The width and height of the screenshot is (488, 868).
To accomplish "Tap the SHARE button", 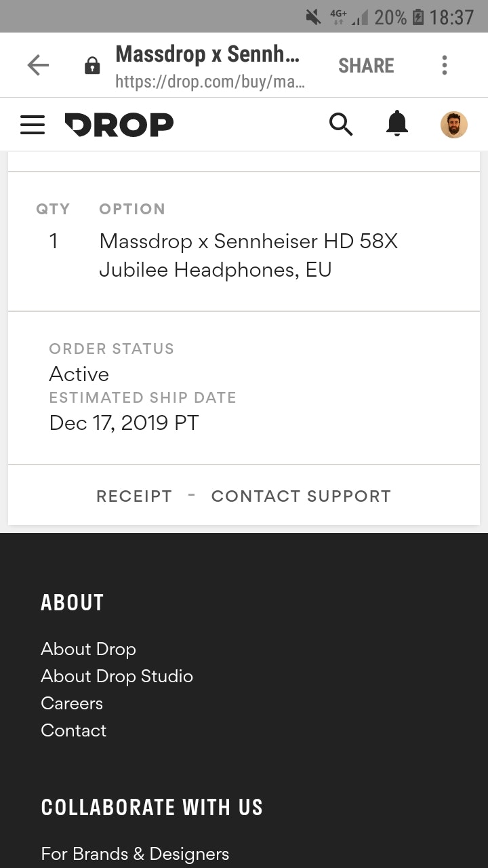I will [366, 66].
